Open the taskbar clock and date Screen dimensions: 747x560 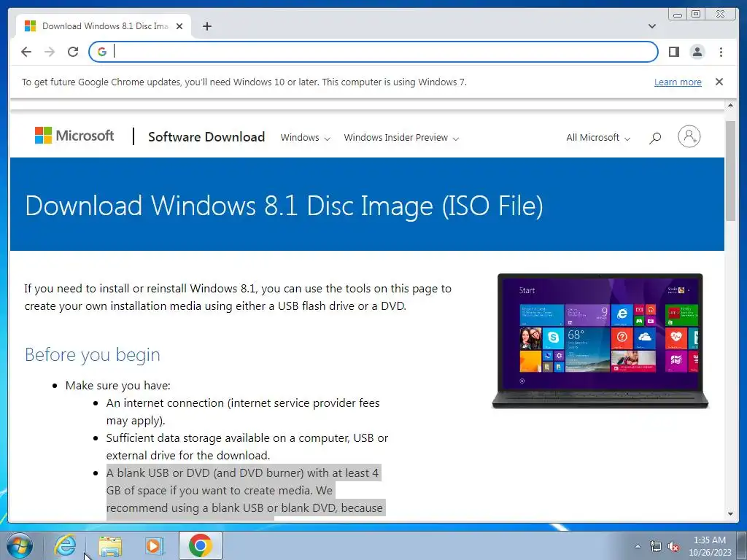pyautogui.click(x=710, y=546)
